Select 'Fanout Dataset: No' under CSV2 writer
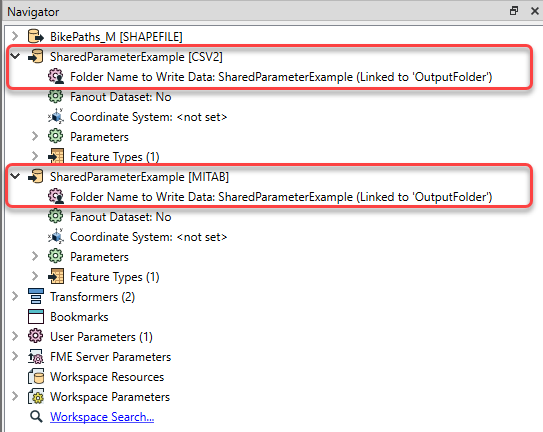The width and height of the screenshot is (543, 432). click(x=121, y=97)
